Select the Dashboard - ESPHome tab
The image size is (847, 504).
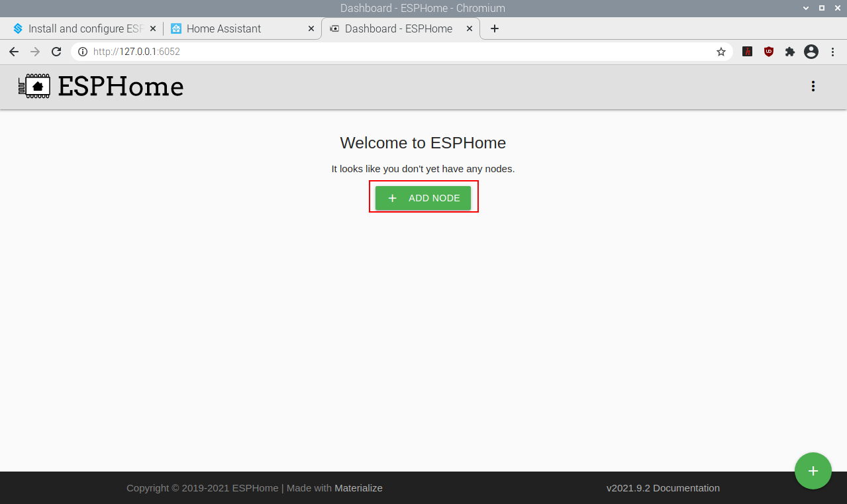tap(401, 28)
